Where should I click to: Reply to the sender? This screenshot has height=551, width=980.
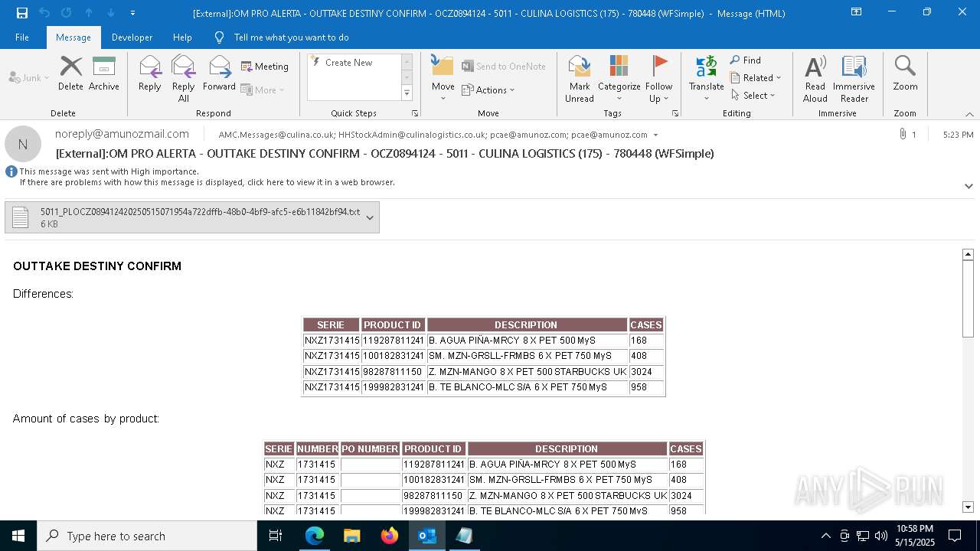coord(150,74)
